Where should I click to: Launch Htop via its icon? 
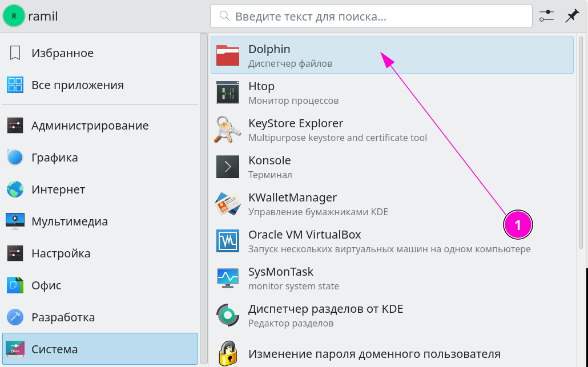click(x=228, y=92)
